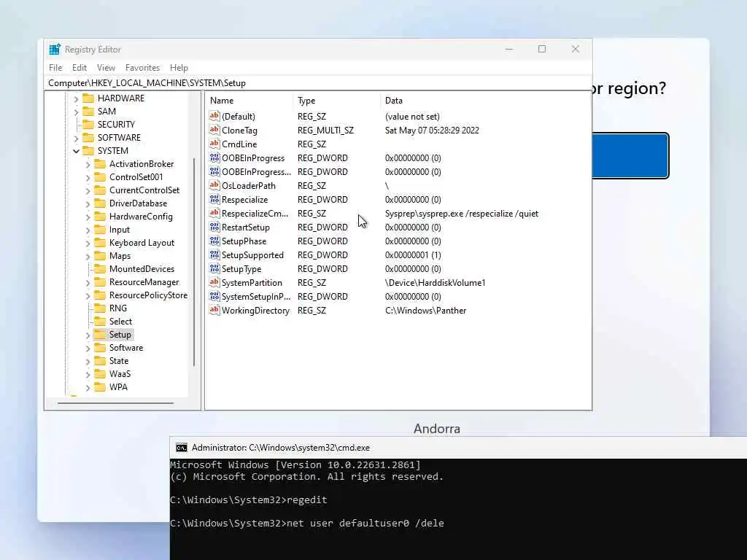
Task: Click the RNG folder icon
Action: coord(100,308)
